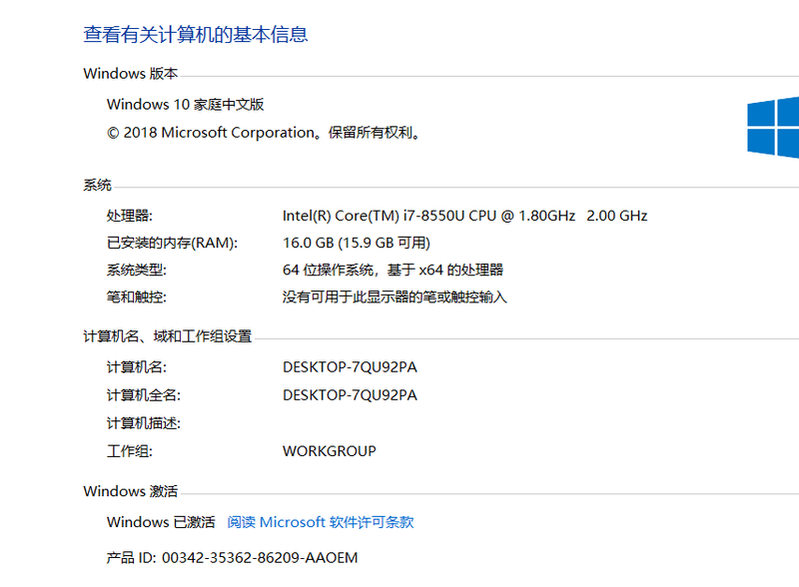
Task: Select the Intel Core i7-8550U processor value
Action: click(465, 216)
